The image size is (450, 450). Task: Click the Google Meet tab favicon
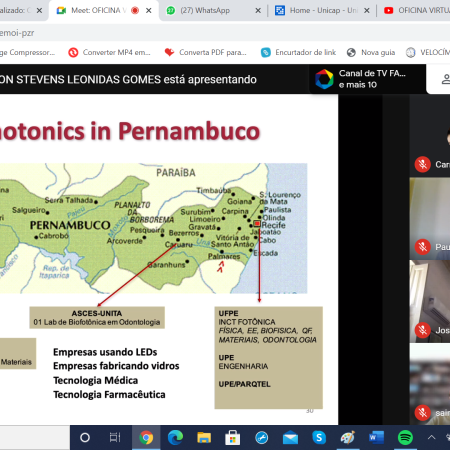coord(61,11)
